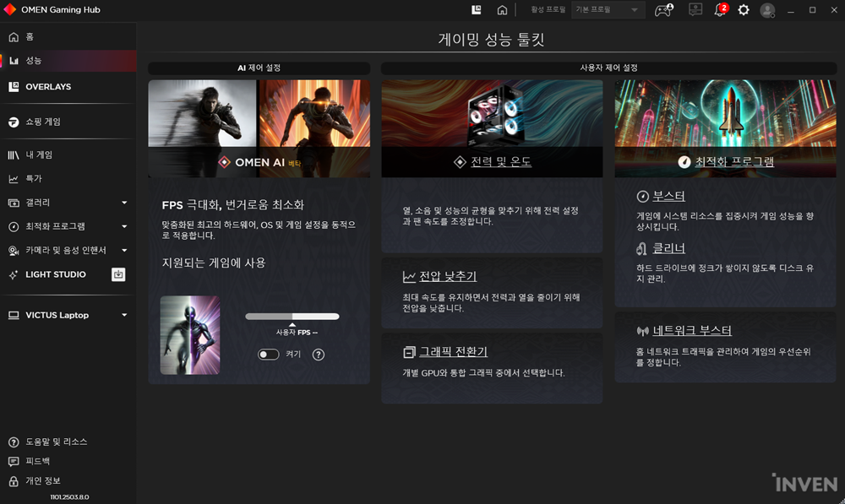This screenshot has width=845, height=504.
Task: Click the monitor chat icon in top bar
Action: [x=695, y=9]
